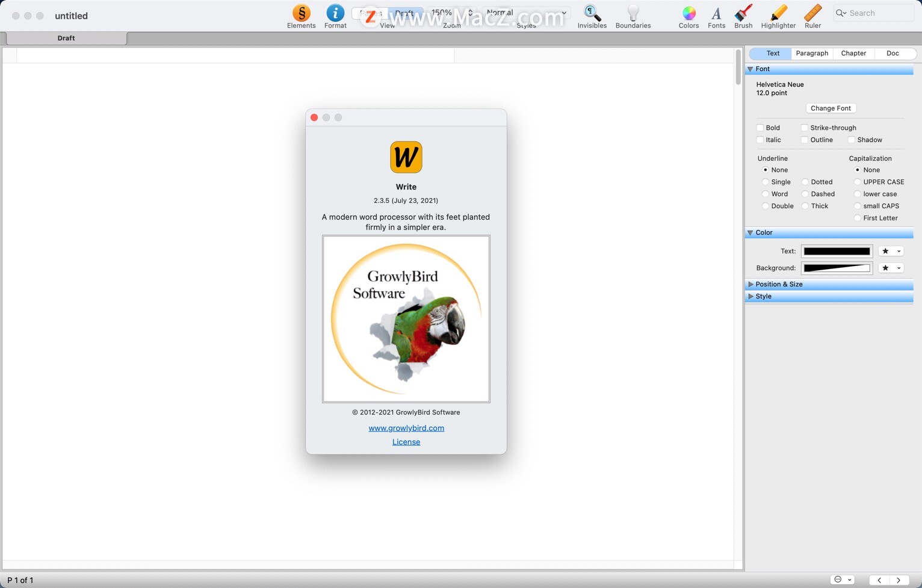Image resolution: width=922 pixels, height=588 pixels.
Task: Select the Brush tool
Action: (x=743, y=13)
